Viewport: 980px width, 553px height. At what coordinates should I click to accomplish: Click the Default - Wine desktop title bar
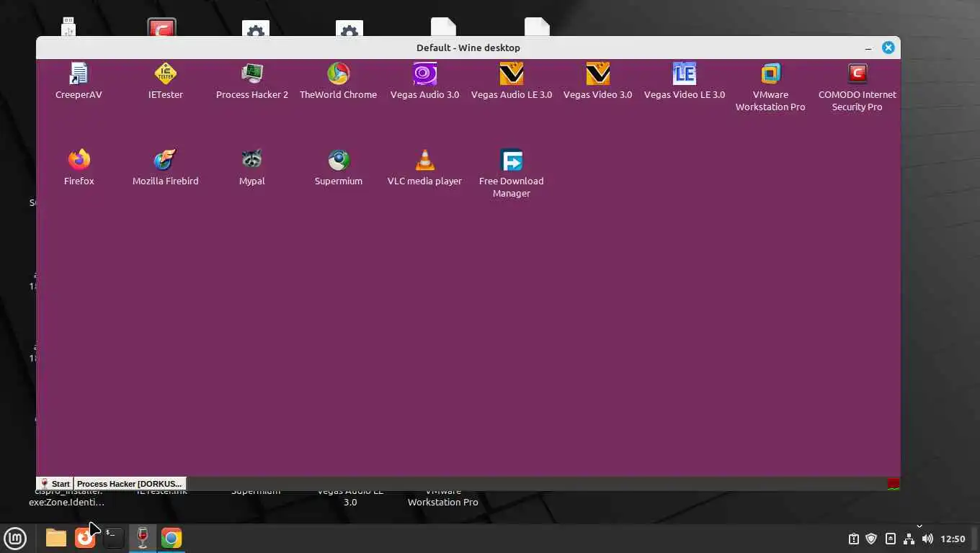(x=468, y=48)
